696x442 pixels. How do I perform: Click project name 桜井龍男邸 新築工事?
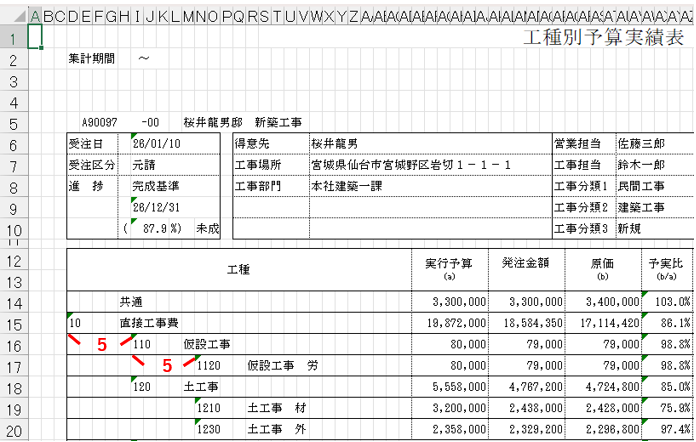pos(243,122)
